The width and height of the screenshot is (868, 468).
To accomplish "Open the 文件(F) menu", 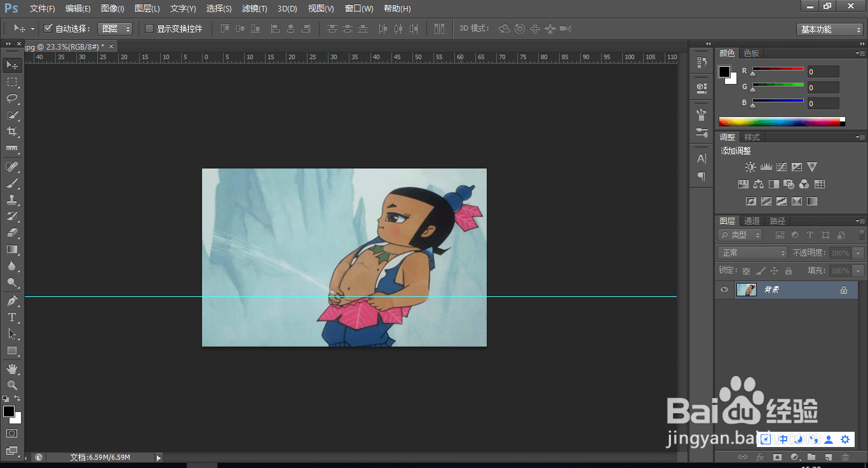I will 43,9.
